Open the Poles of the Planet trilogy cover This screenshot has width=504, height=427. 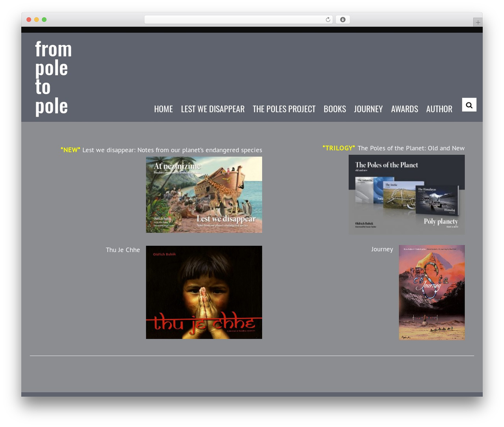pyautogui.click(x=406, y=195)
